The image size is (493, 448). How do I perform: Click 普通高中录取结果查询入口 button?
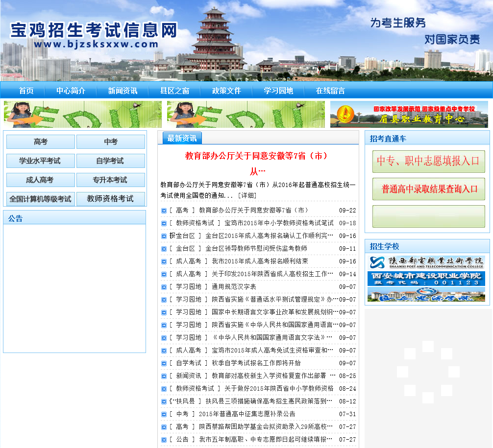(428, 189)
